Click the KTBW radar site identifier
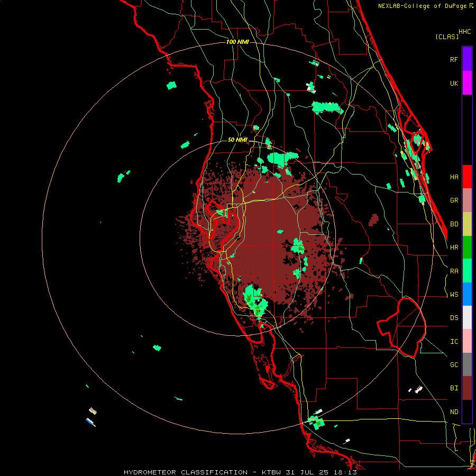This screenshot has height=476, width=476. 271,472
